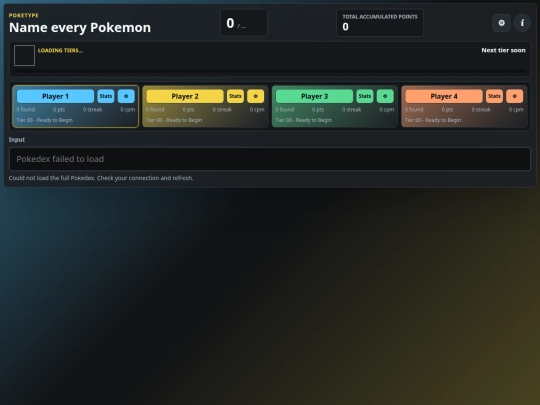Select the Player 2 name button
540x405 pixels.
pos(185,96)
